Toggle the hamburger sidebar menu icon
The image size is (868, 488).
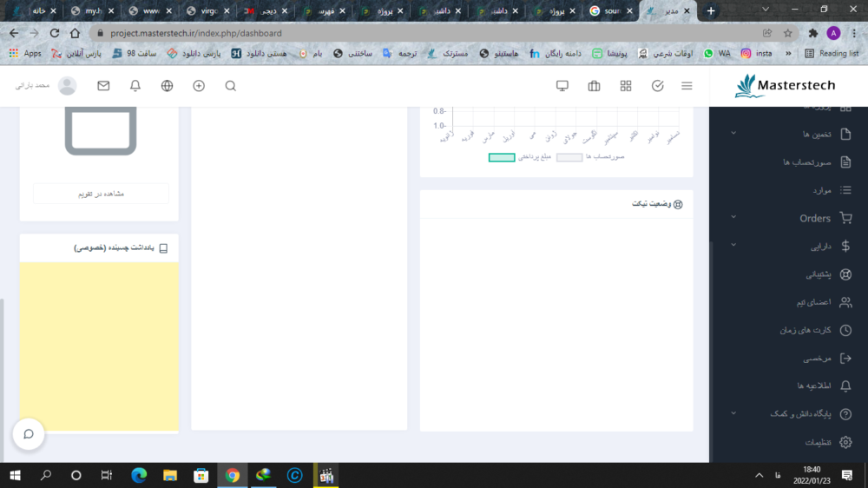point(687,86)
